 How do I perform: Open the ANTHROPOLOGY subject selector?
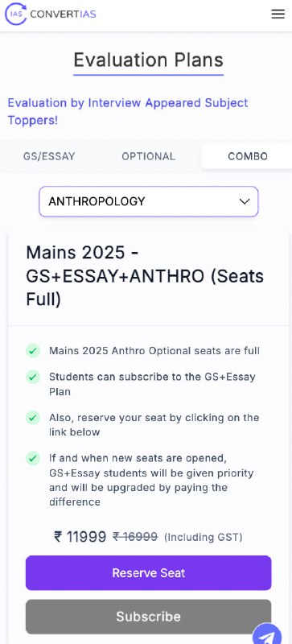(x=148, y=201)
